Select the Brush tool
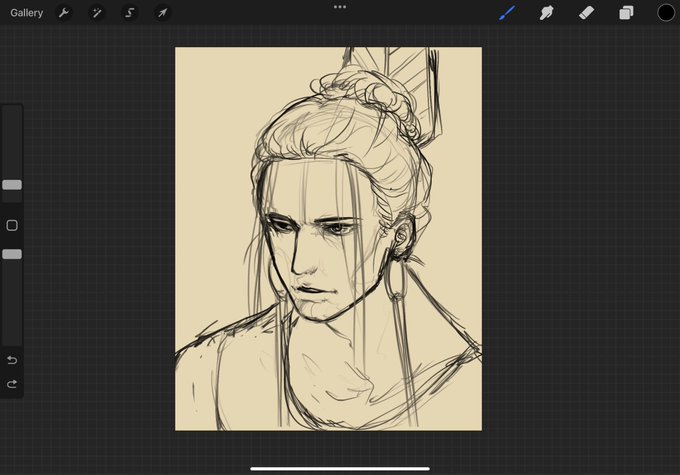Image resolution: width=680 pixels, height=475 pixels. (x=507, y=13)
